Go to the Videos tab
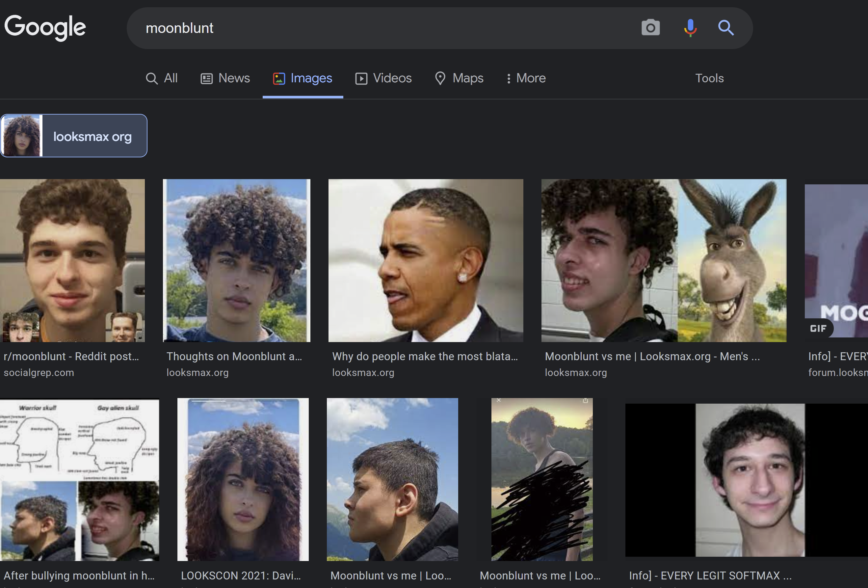868x588 pixels. tap(383, 78)
